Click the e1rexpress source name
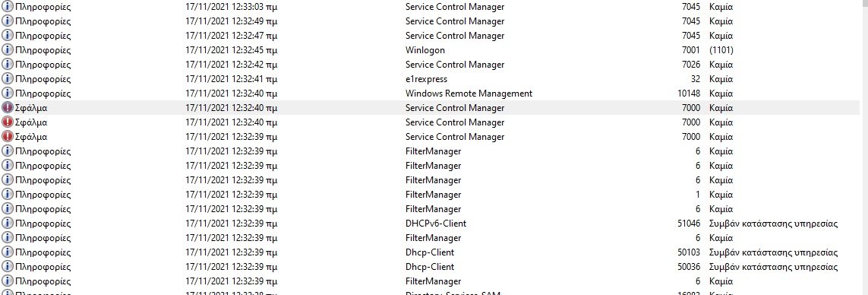The height and width of the screenshot is (295, 868). (426, 79)
